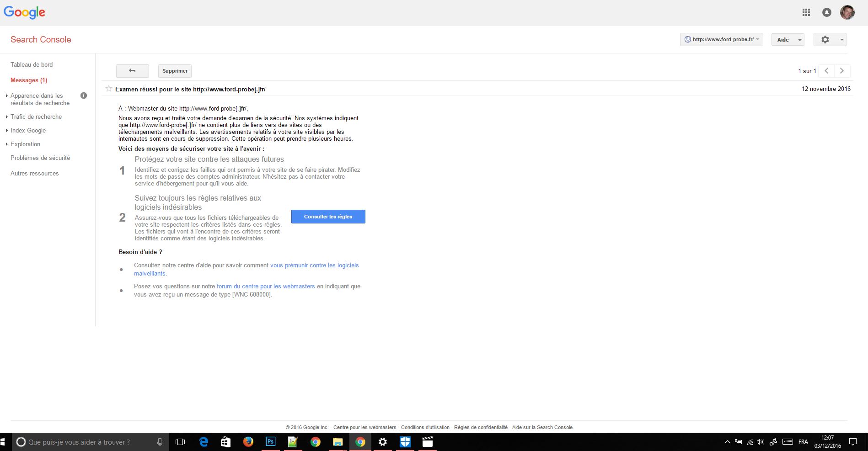Open Task View
This screenshot has height=451, width=868.
180,442
